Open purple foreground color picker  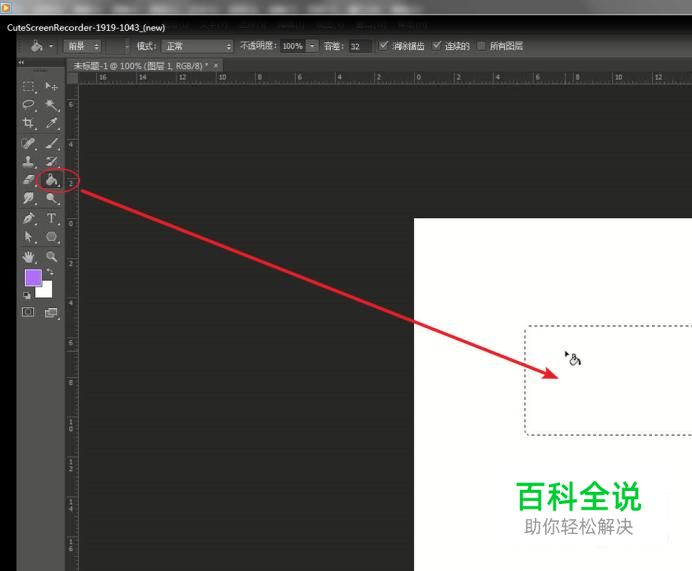33,278
